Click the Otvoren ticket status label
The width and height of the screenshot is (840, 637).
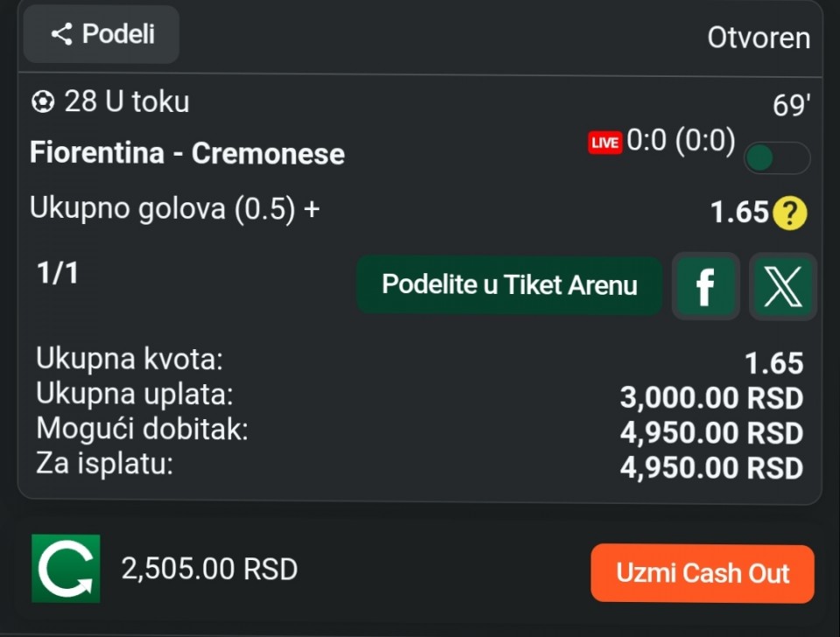(x=758, y=38)
